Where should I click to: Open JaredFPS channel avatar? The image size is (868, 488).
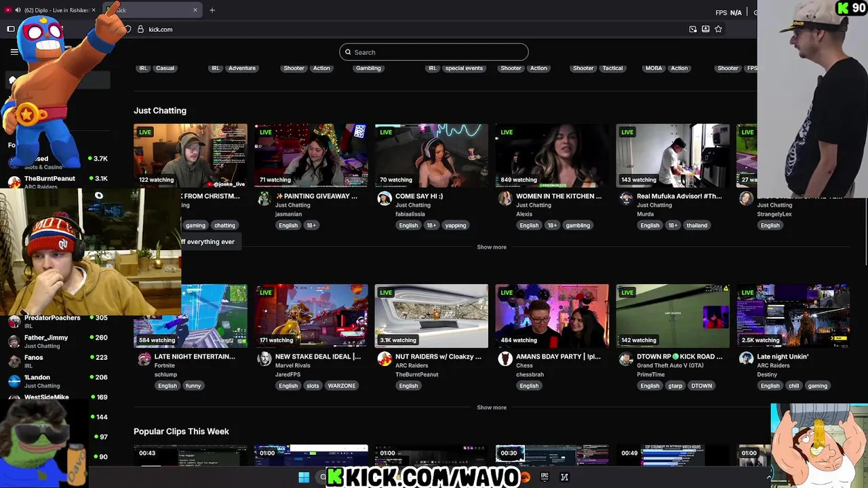click(264, 359)
